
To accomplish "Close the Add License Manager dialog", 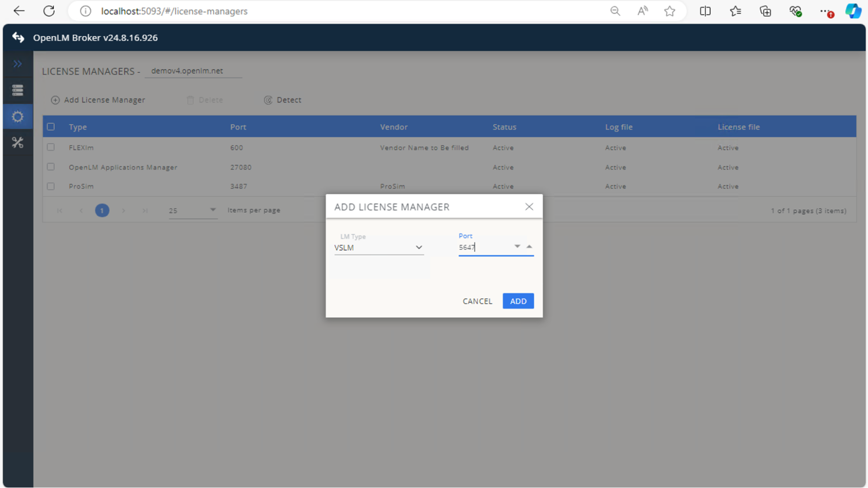I will tap(529, 207).
